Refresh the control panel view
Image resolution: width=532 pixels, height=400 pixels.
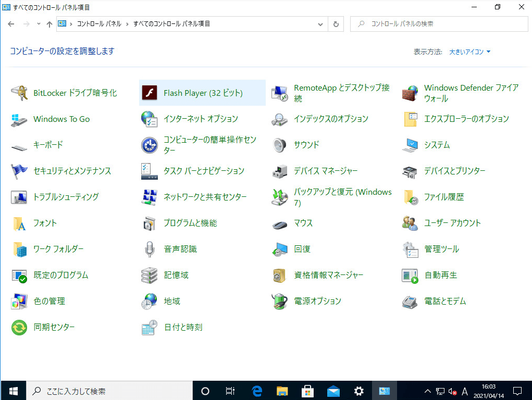pos(336,24)
